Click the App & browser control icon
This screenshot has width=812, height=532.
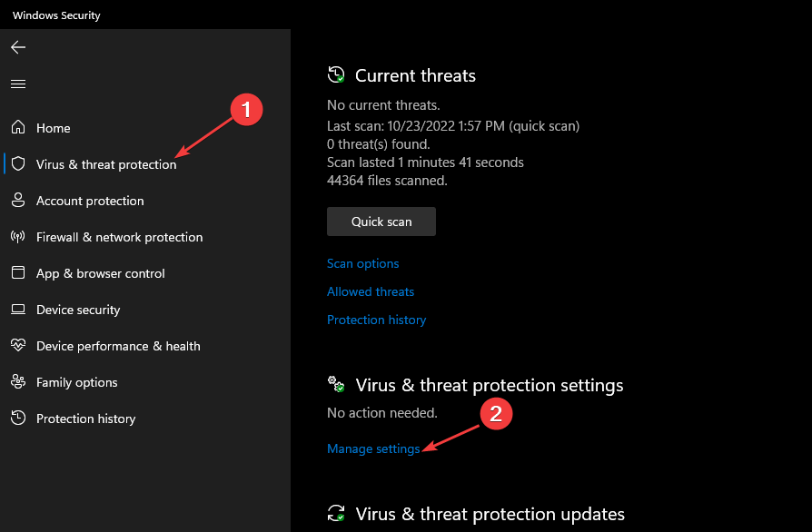pos(18,273)
